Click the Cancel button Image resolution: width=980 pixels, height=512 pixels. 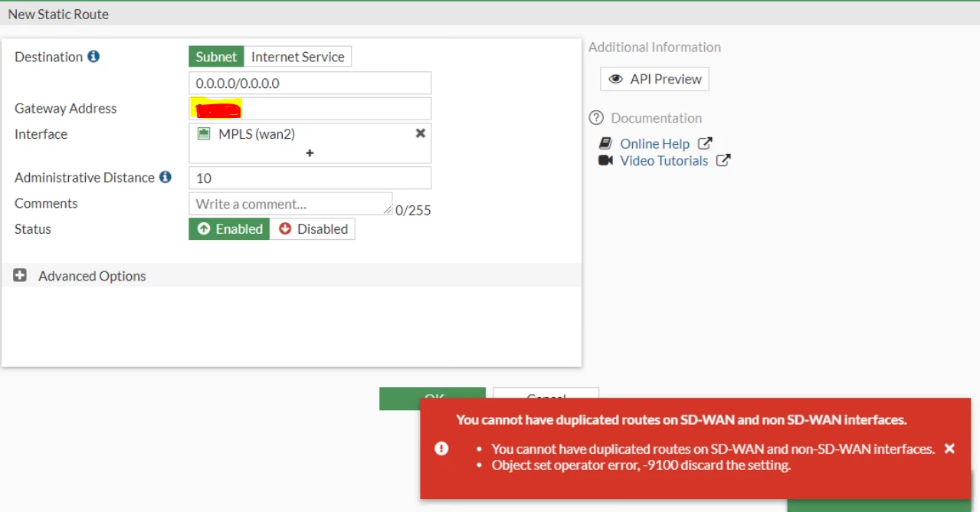pyautogui.click(x=546, y=399)
